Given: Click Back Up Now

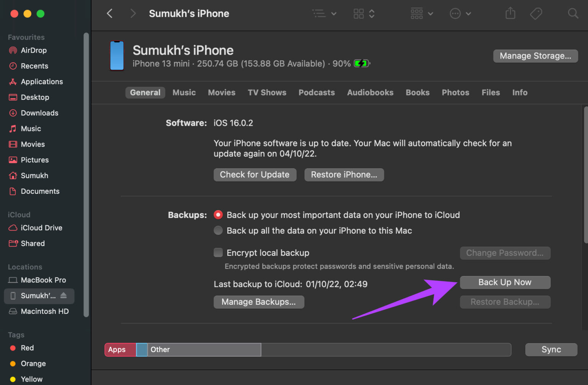Looking at the screenshot, I should tap(505, 282).
